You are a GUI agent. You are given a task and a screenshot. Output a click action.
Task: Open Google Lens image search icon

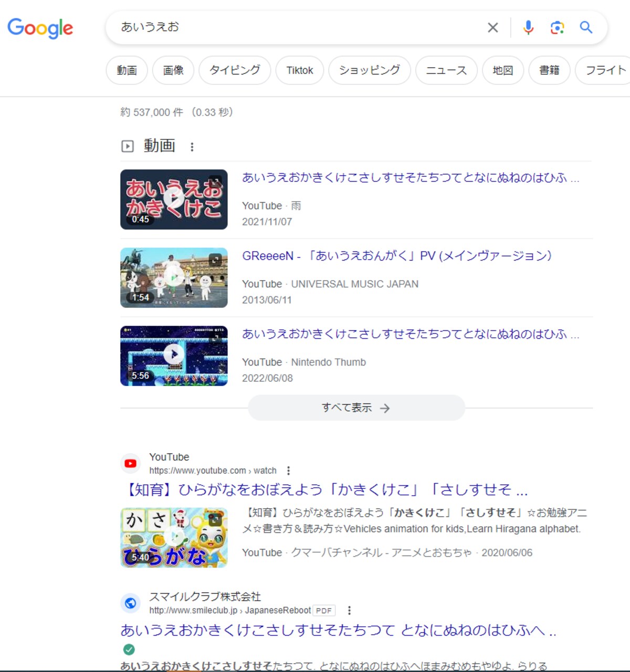tap(557, 27)
